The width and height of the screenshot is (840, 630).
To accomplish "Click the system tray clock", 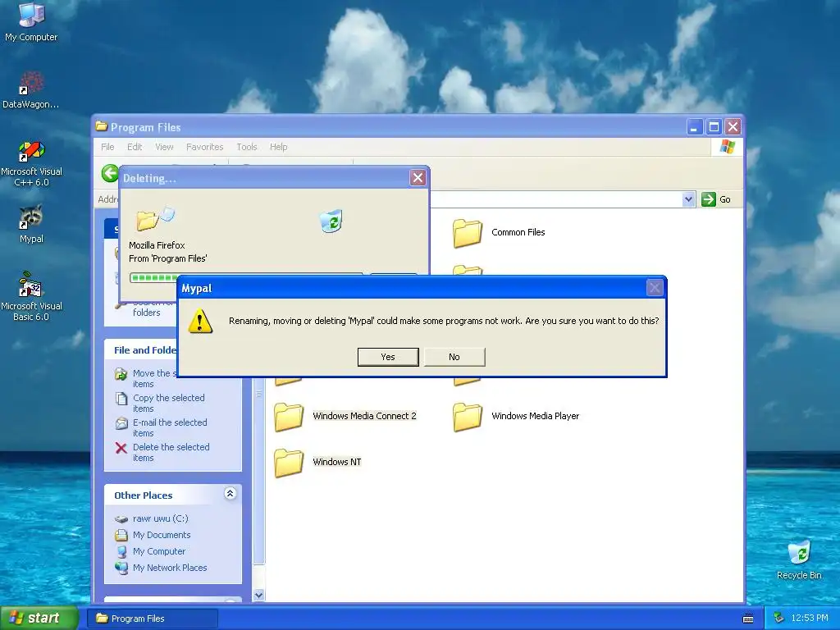I will (x=810, y=618).
